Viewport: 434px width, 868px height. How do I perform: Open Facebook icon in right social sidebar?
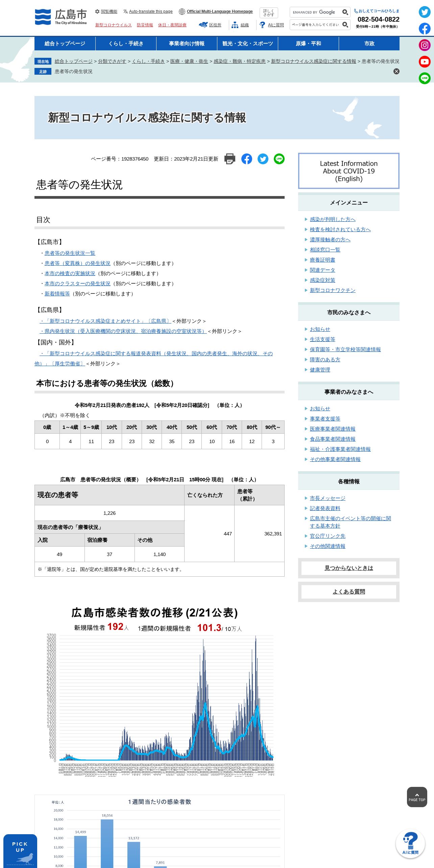click(x=425, y=29)
